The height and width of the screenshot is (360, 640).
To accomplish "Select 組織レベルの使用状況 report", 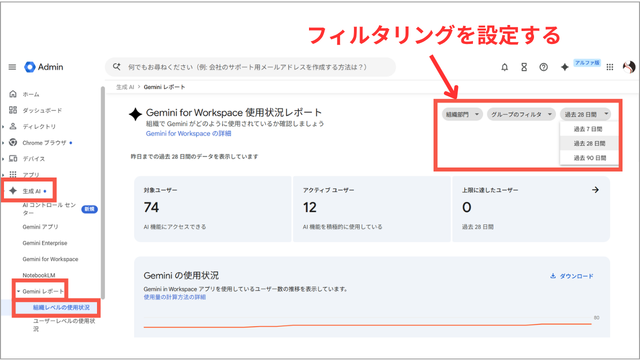I will point(61,307).
